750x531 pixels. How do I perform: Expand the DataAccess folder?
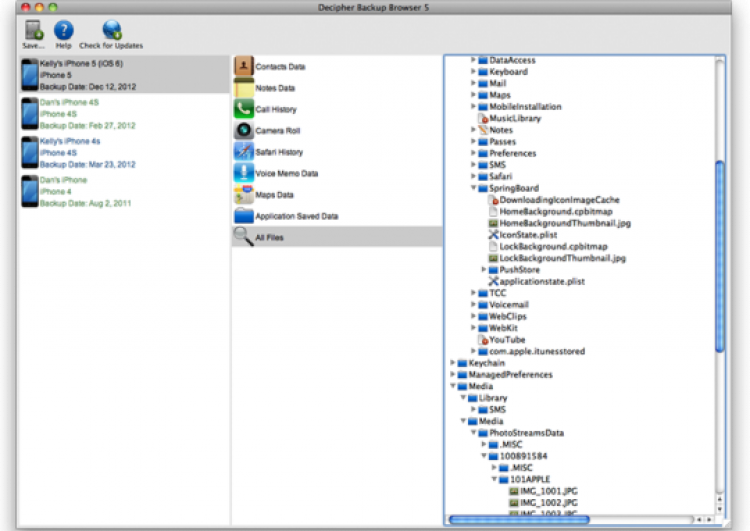473,60
